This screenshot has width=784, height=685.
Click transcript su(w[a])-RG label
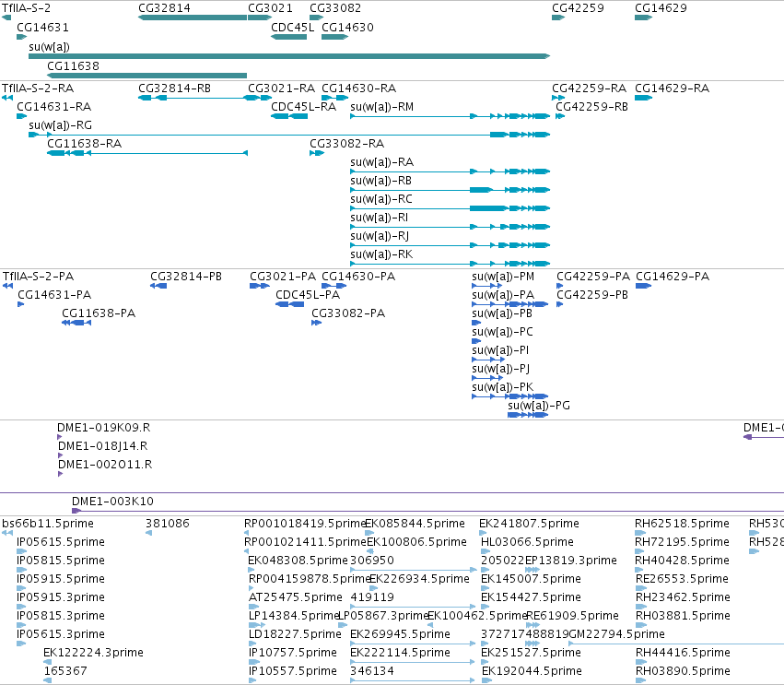click(x=60, y=125)
